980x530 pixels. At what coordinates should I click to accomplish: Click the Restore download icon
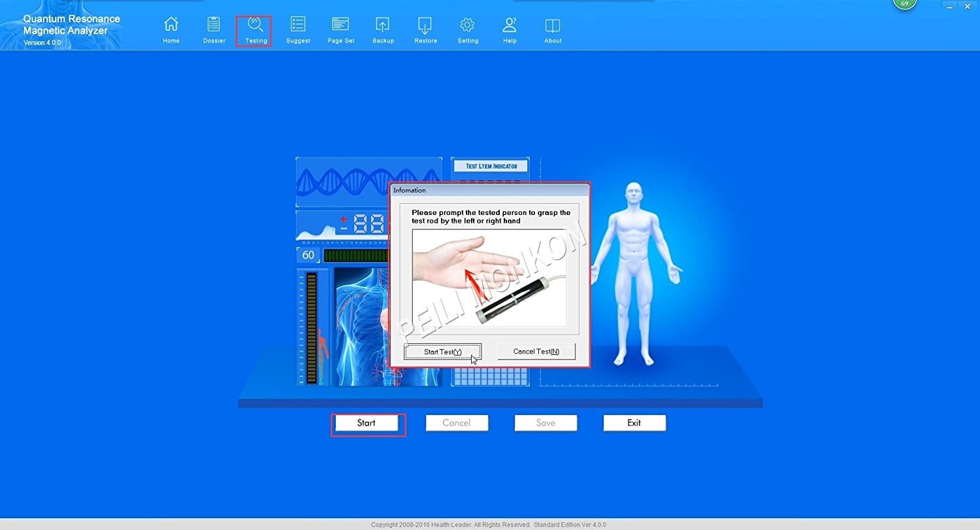(425, 25)
